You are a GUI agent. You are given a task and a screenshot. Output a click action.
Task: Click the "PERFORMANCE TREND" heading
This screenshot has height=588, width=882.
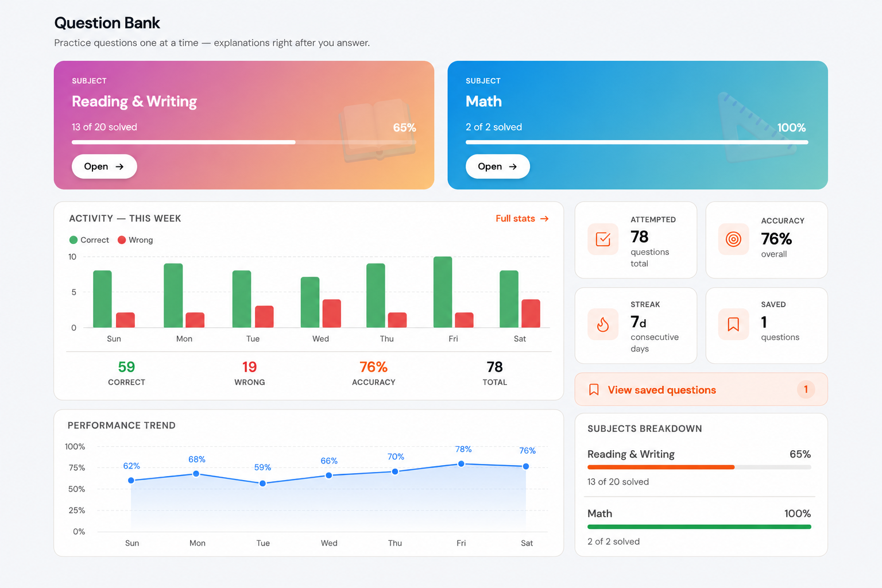coord(122,425)
